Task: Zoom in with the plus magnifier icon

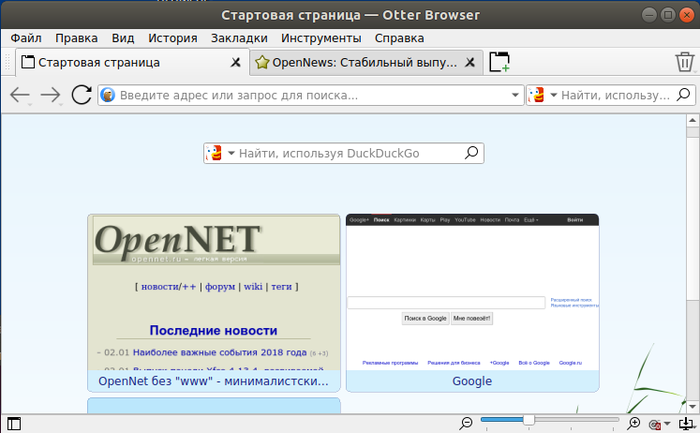Action: (x=633, y=423)
